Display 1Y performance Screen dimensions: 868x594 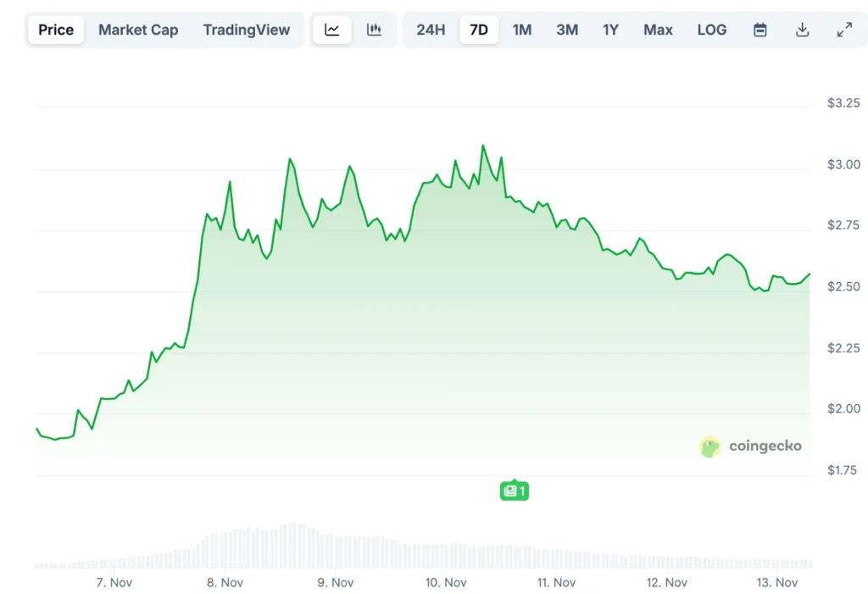[x=610, y=29]
